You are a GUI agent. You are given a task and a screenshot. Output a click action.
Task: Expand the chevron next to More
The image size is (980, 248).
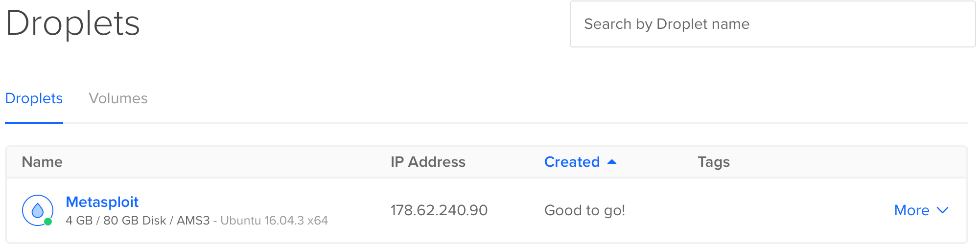942,210
